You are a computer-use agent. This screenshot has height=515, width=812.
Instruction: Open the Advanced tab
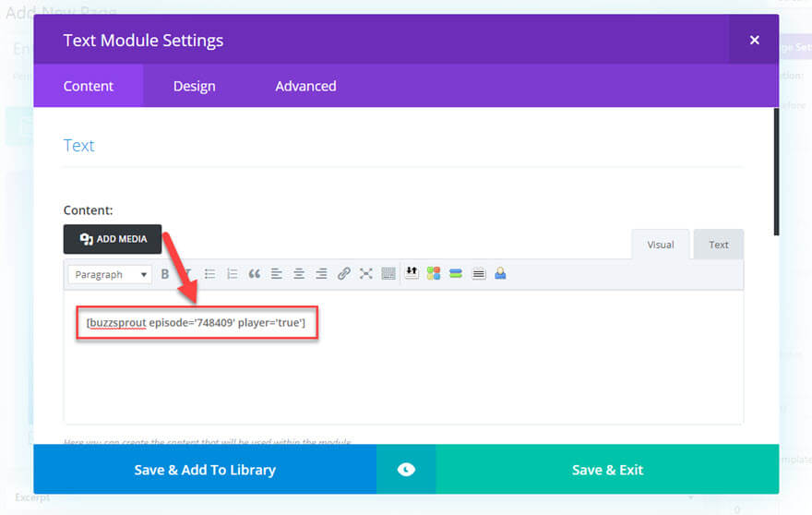coord(305,86)
